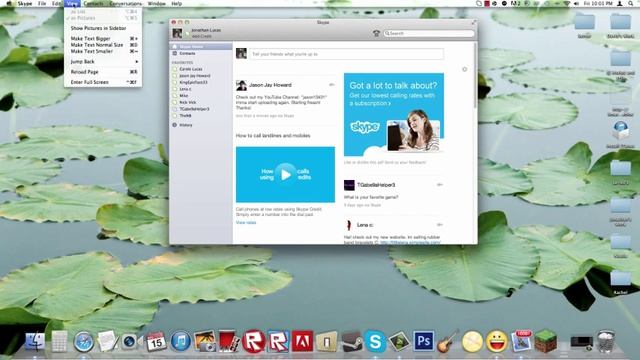Open Finder from the Dock
This screenshot has height=360, width=640.
pyautogui.click(x=35, y=342)
